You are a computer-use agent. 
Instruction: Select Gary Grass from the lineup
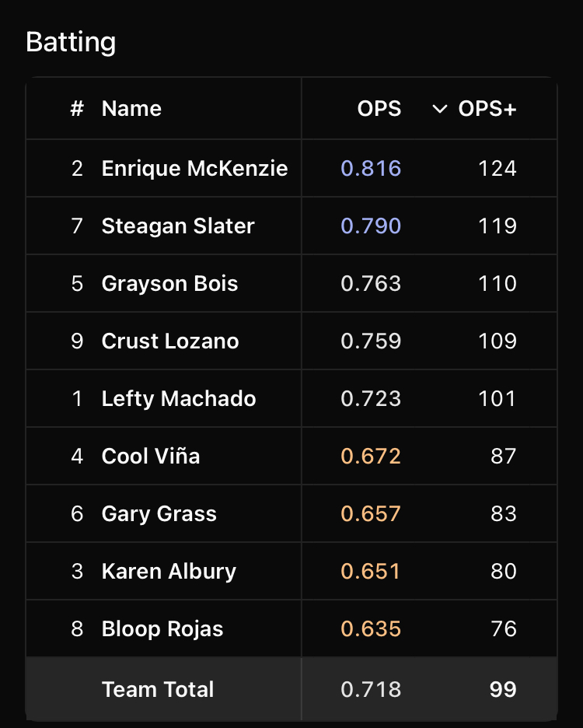tap(159, 513)
